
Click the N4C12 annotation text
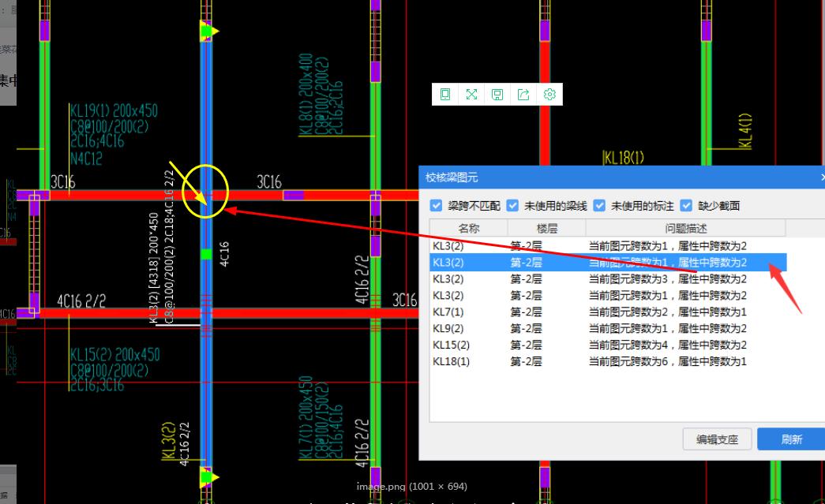pos(86,158)
